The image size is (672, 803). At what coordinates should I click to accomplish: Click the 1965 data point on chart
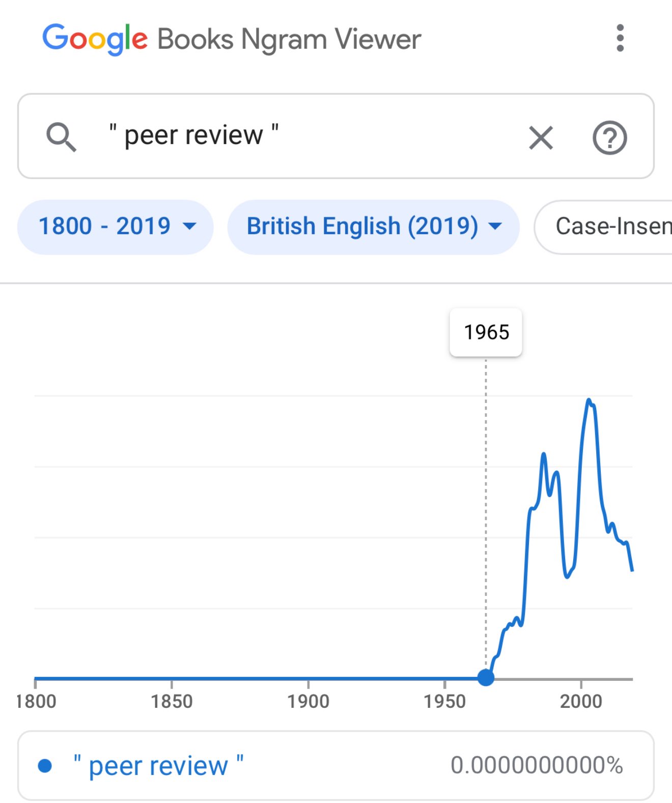tap(486, 677)
